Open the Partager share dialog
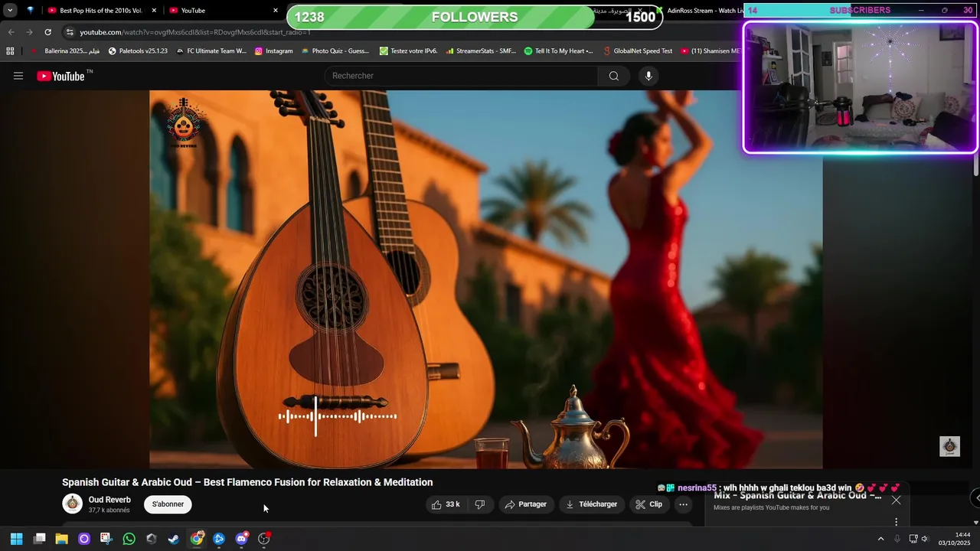980x551 pixels. [x=526, y=504]
